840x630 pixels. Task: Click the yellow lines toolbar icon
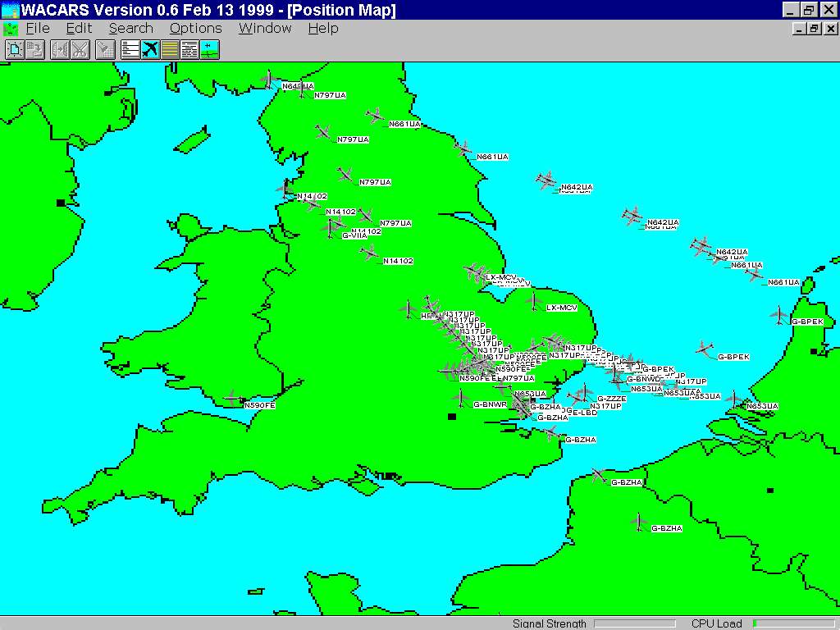tap(170, 49)
